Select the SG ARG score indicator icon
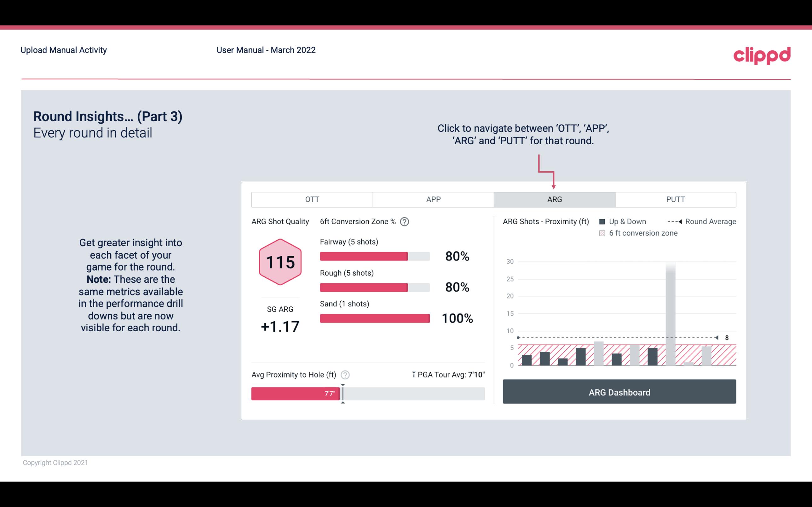812x507 pixels. (280, 262)
